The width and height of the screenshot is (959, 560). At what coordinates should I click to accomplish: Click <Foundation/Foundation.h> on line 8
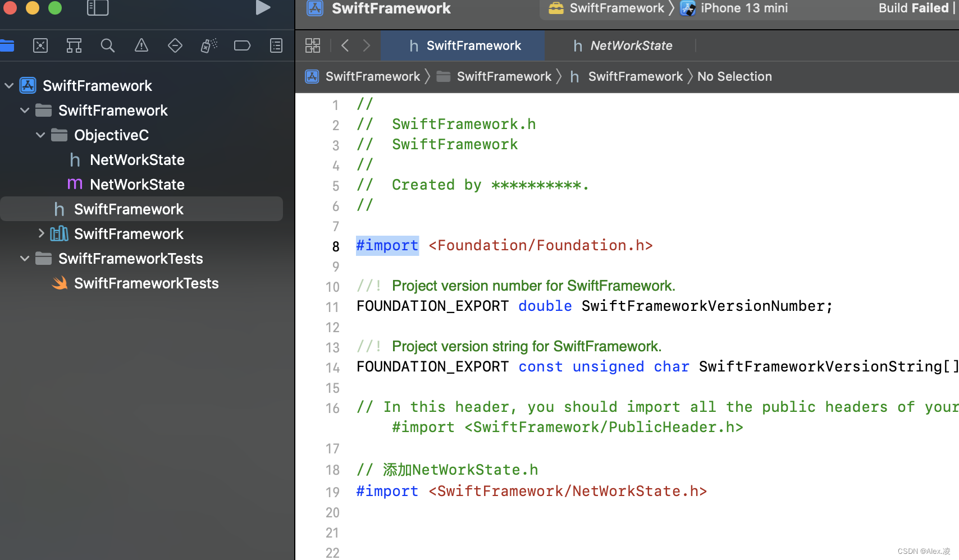tap(541, 246)
